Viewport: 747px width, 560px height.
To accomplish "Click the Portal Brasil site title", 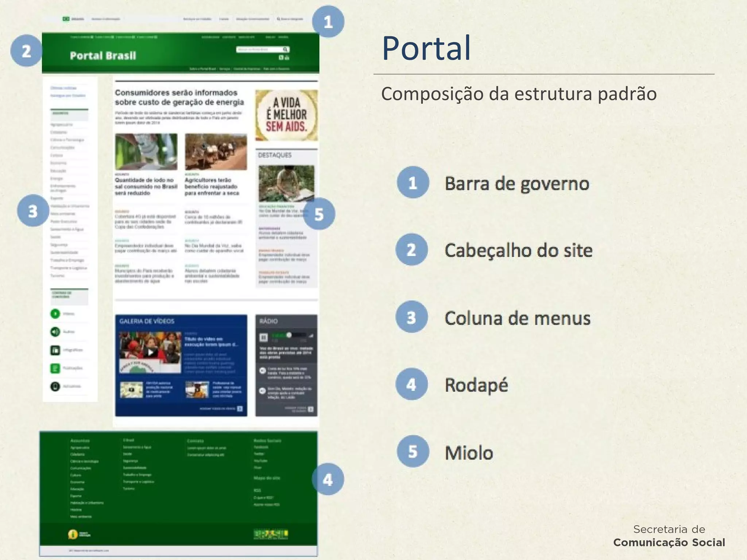I will 103,56.
